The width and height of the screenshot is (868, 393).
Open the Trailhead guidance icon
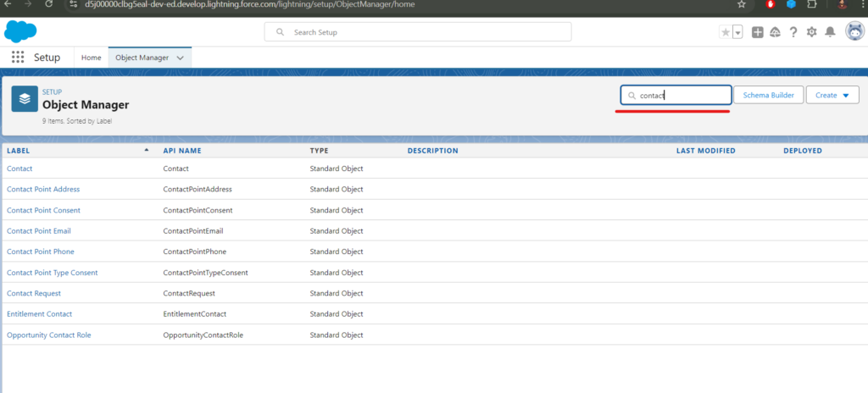(775, 32)
